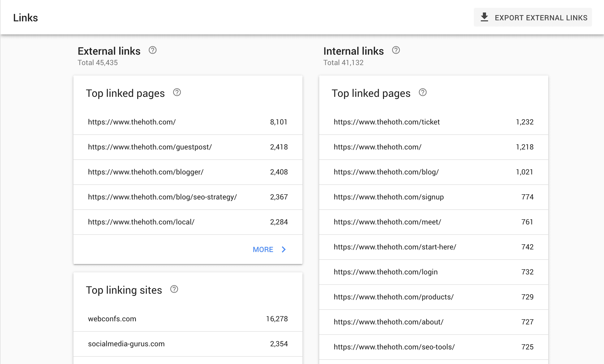This screenshot has height=364, width=604.
Task: Open the blog/seo-strategy/ linked page row
Action: pos(188,197)
